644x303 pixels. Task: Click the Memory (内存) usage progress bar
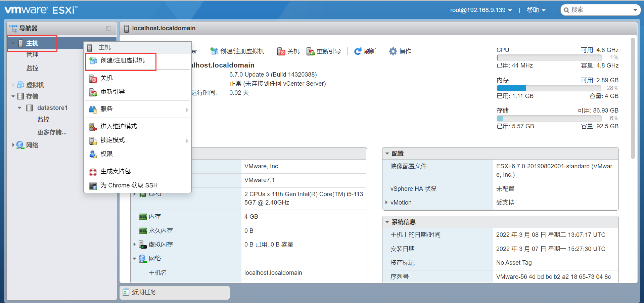point(549,88)
